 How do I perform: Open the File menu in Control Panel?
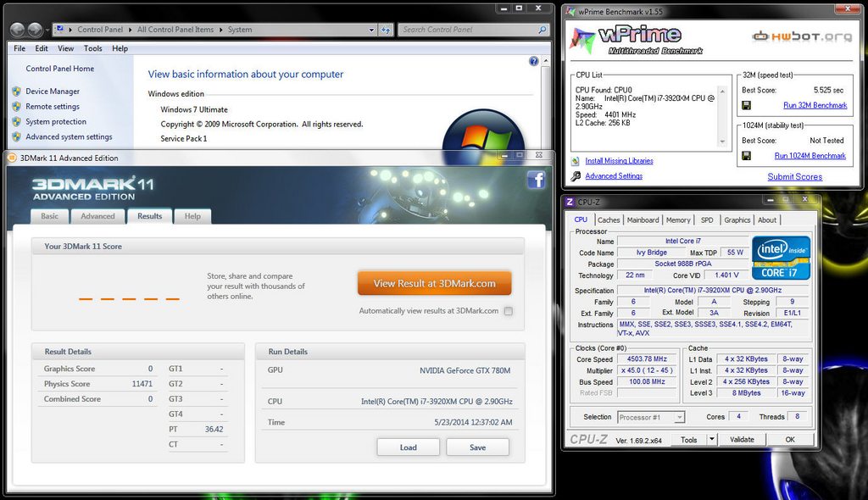pos(19,48)
